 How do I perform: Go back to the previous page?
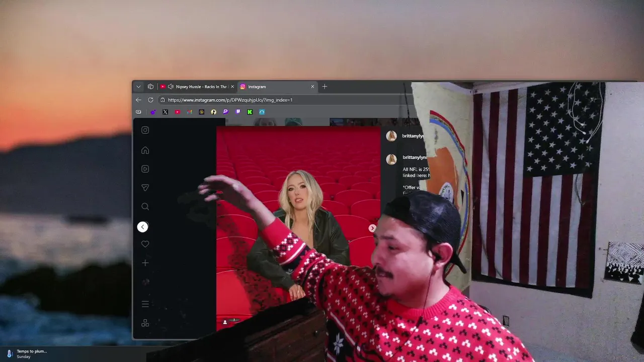[138, 100]
